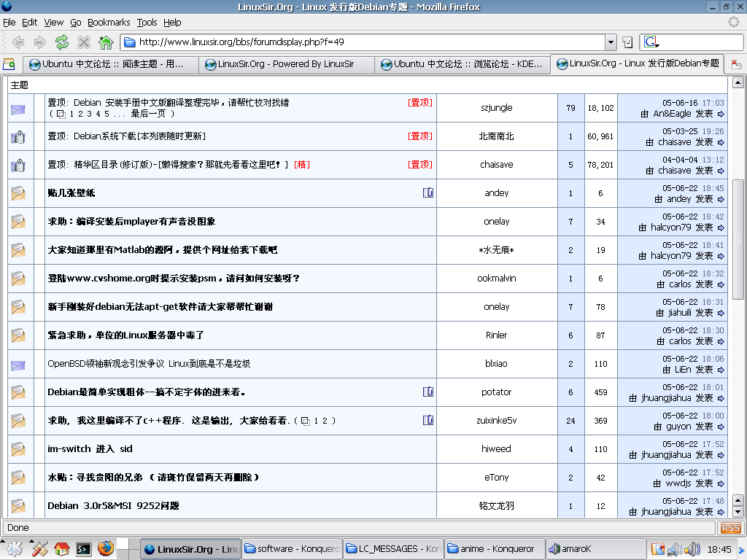
Task: Open user profile szjungle
Action: (x=496, y=108)
